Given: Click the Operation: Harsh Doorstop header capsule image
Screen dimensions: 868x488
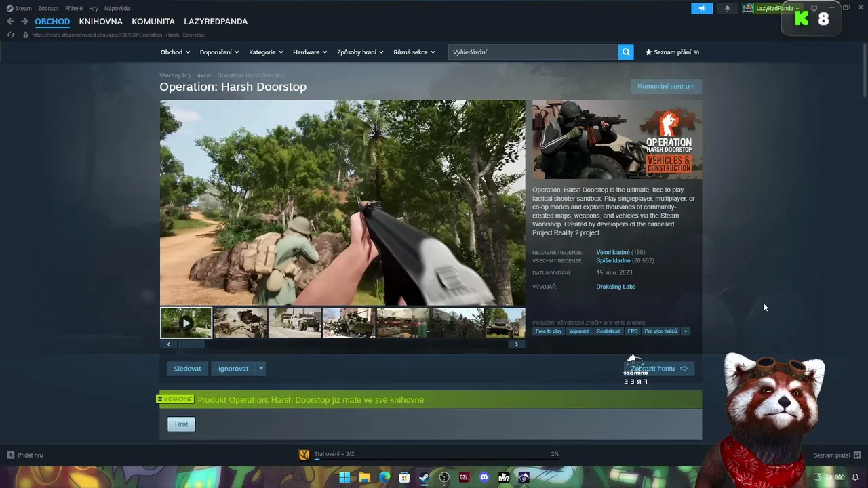Looking at the screenshot, I should pyautogui.click(x=617, y=140).
